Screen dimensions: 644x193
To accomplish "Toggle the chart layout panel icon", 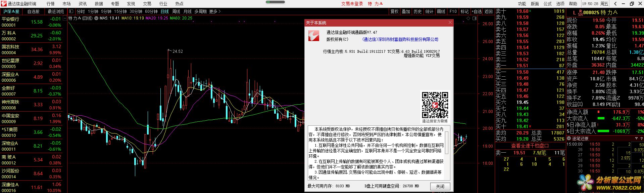I will tap(71, 11).
